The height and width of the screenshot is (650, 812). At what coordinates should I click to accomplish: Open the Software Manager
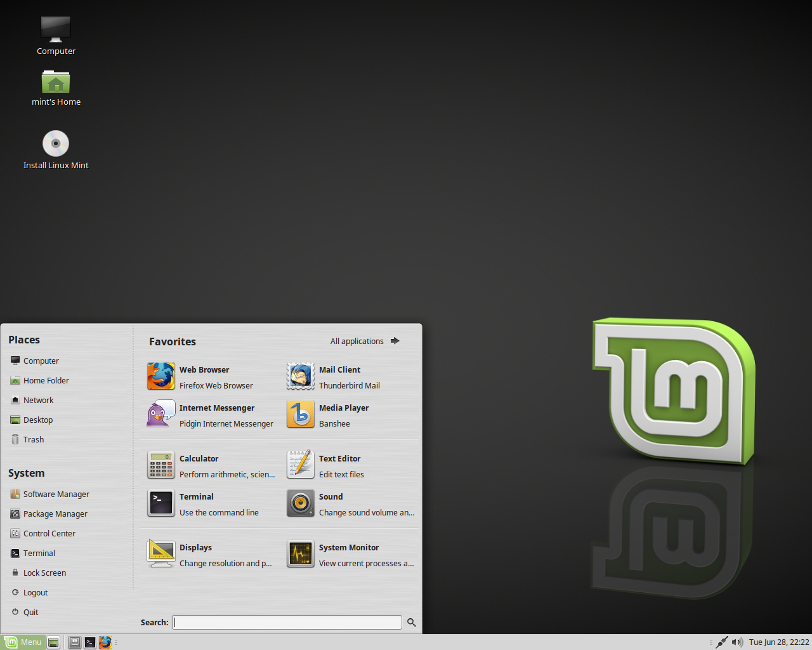tap(56, 494)
